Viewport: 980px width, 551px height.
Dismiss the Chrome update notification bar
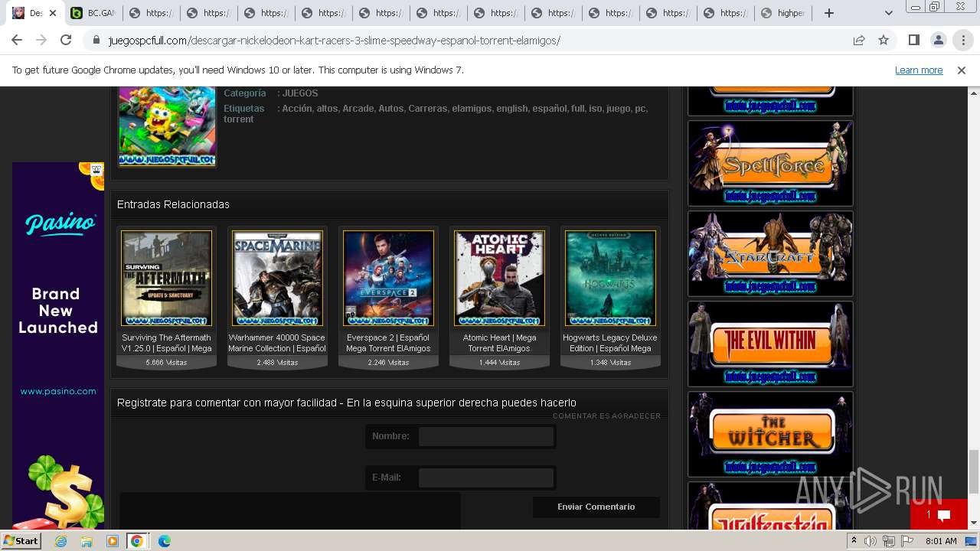(x=962, y=70)
